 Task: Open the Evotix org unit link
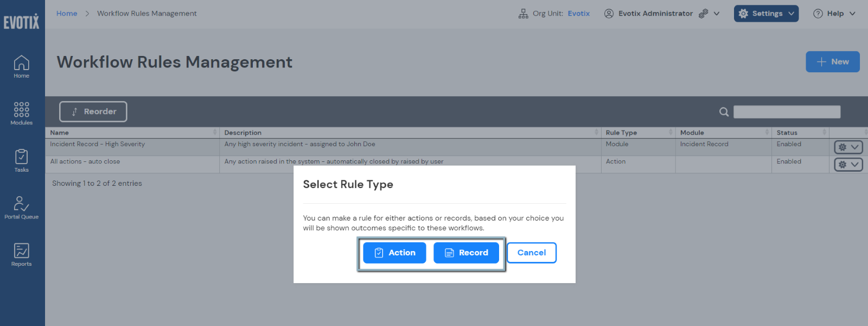click(x=579, y=14)
